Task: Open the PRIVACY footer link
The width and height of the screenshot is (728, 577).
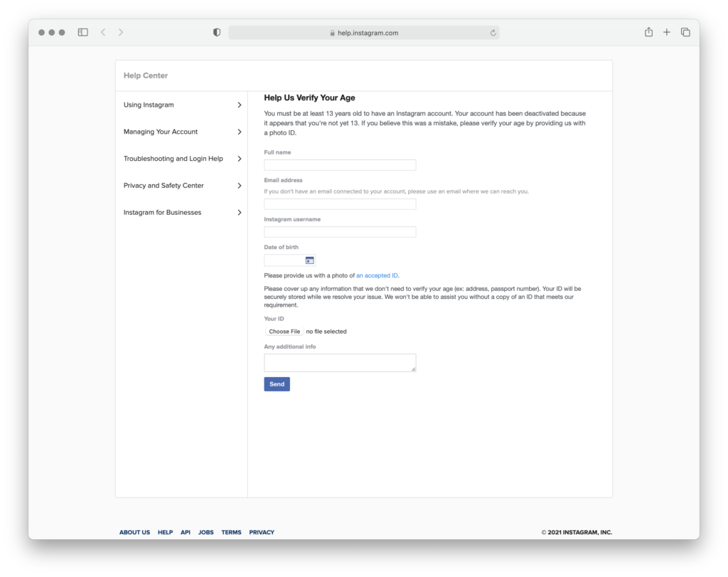Action: 262,532
